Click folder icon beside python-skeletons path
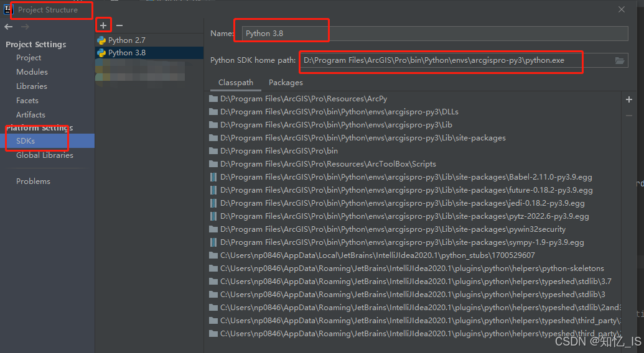This screenshot has height=353, width=644. [x=213, y=268]
